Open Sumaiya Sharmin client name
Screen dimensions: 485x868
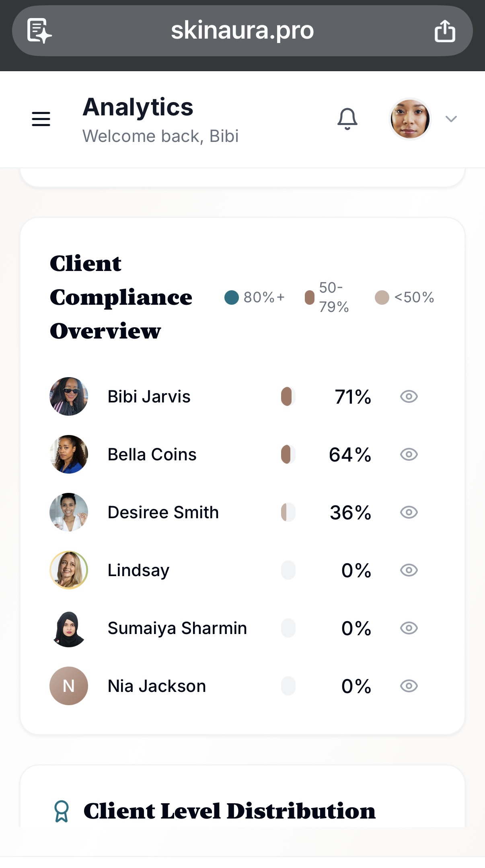(x=177, y=628)
